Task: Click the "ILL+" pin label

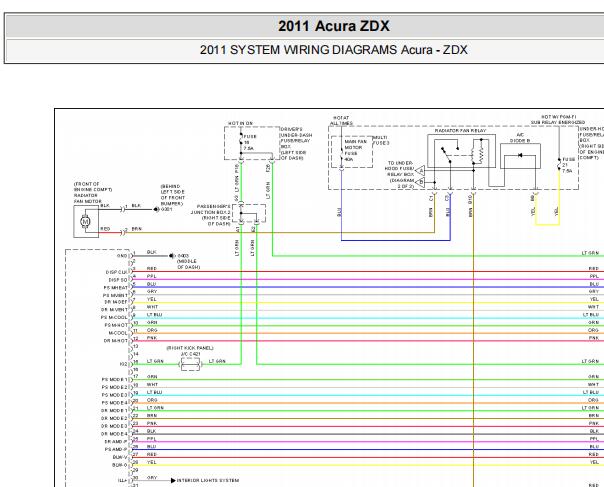Action: click(x=123, y=481)
